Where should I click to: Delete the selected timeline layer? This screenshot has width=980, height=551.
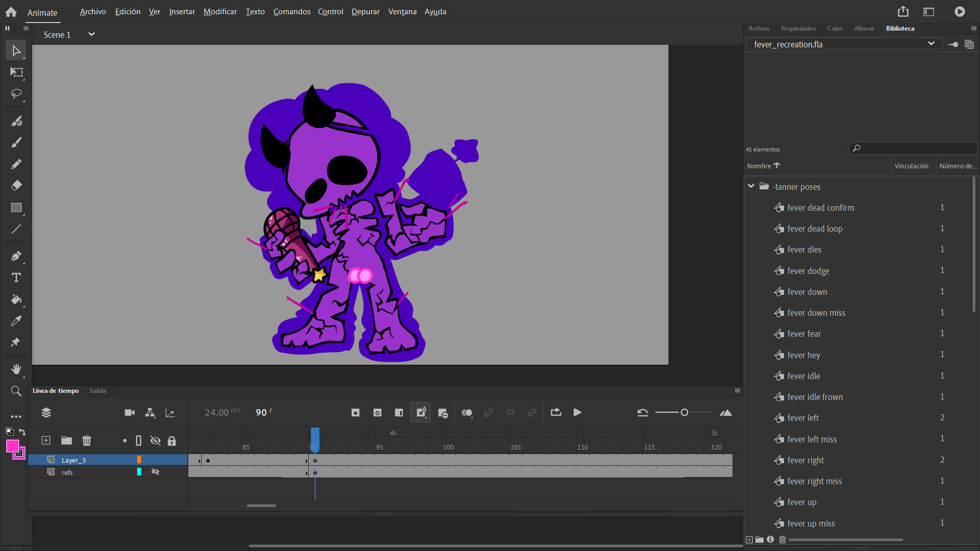[x=87, y=440]
